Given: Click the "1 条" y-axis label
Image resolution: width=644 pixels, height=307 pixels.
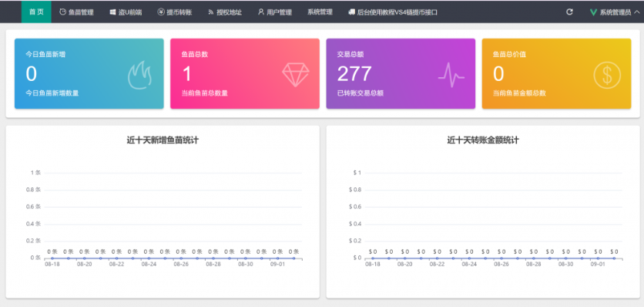Looking at the screenshot, I should pyautogui.click(x=35, y=173).
